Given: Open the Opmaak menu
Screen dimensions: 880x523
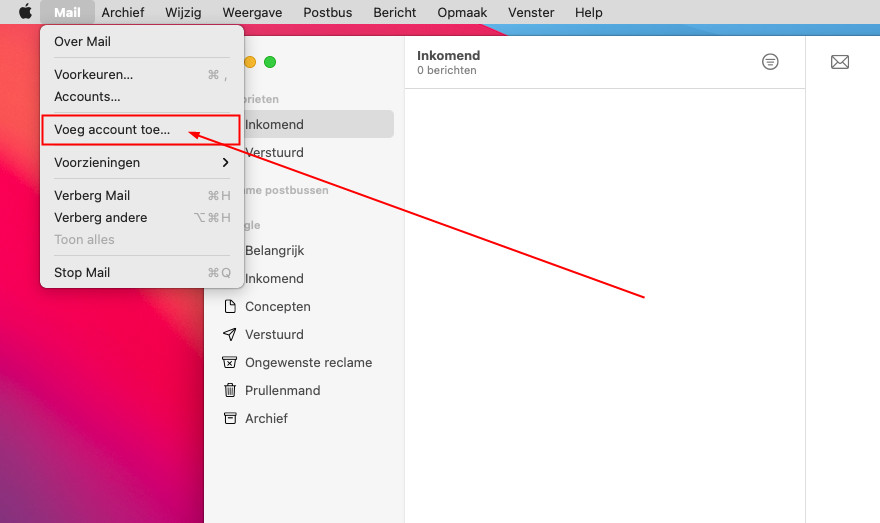Looking at the screenshot, I should pyautogui.click(x=462, y=12).
